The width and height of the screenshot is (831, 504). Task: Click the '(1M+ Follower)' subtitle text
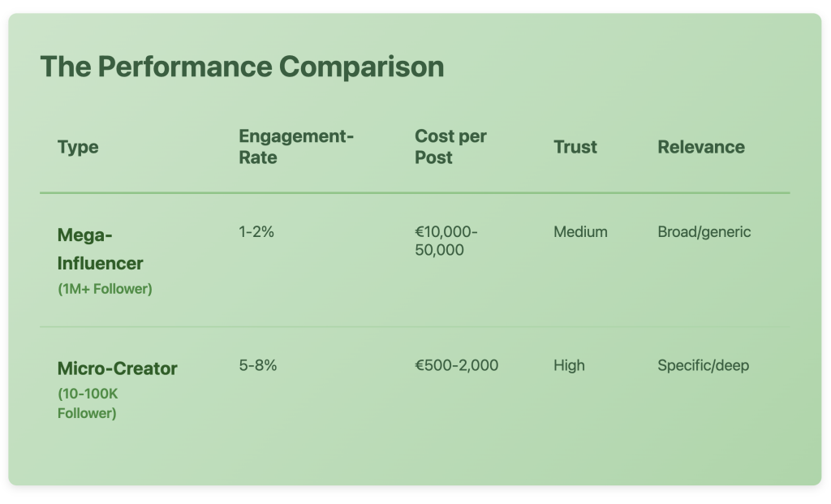tap(105, 289)
